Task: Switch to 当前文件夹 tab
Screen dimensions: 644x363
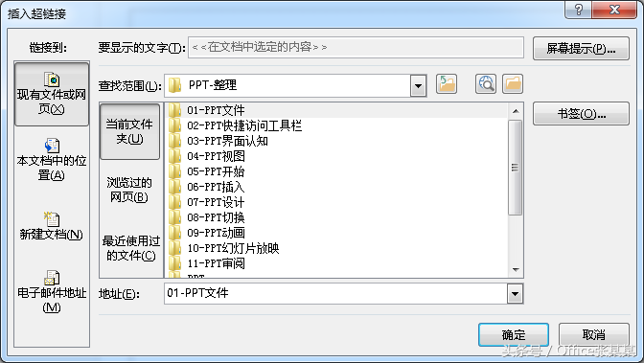Action: pos(129,131)
